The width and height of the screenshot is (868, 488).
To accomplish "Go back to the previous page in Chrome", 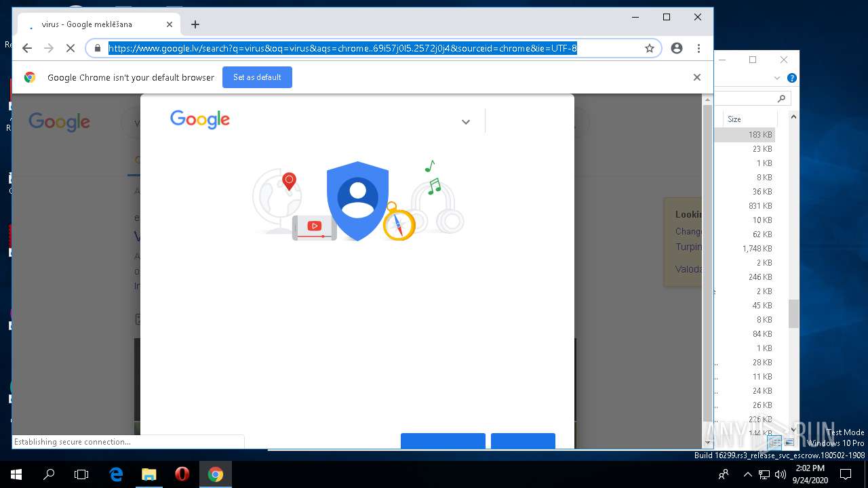I will tap(27, 48).
